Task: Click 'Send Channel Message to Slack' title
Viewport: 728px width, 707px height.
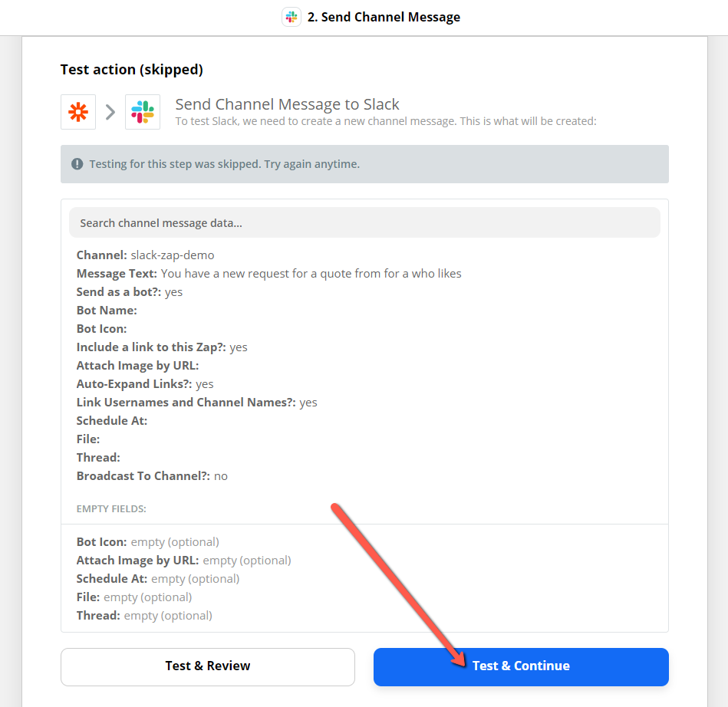Action: (287, 104)
